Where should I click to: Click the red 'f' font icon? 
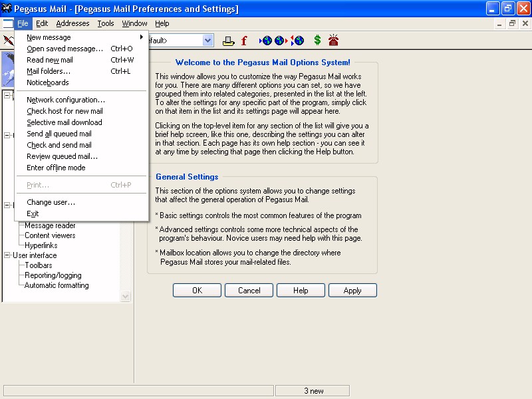point(244,41)
